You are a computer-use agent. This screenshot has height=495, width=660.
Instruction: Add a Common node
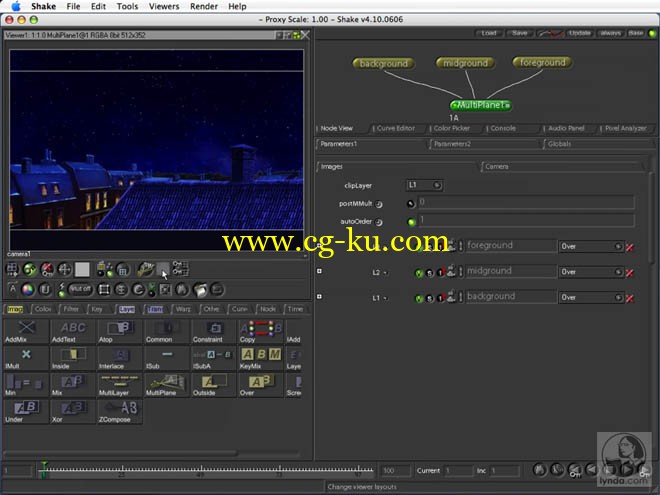(167, 331)
